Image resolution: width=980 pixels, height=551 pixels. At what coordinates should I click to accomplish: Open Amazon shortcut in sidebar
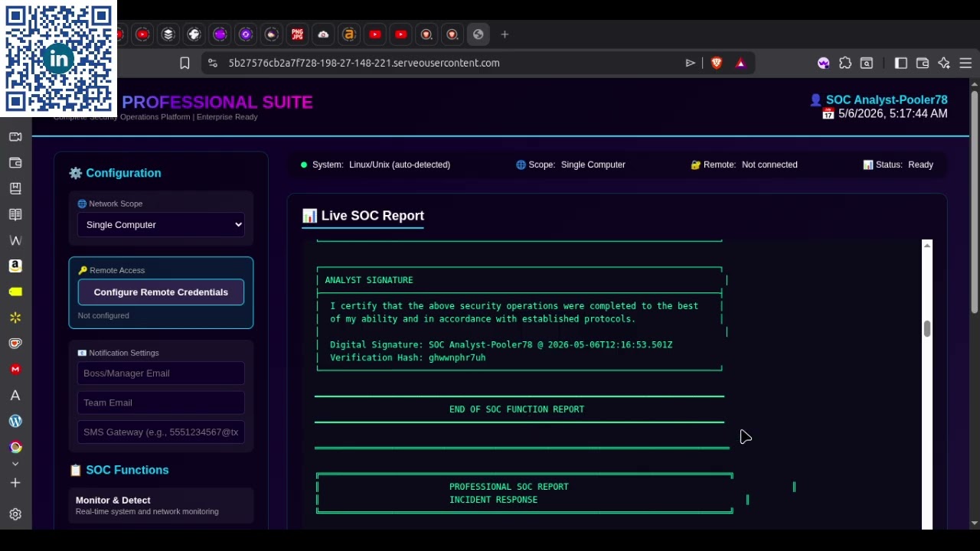[15, 266]
